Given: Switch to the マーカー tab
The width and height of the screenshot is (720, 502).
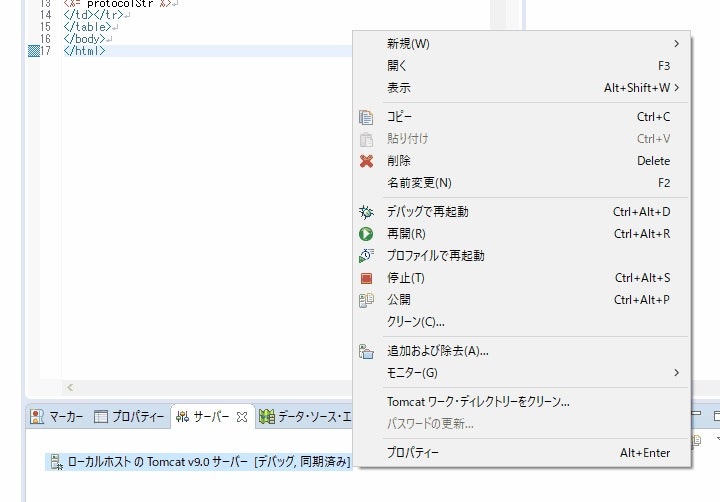Looking at the screenshot, I should point(57,417).
